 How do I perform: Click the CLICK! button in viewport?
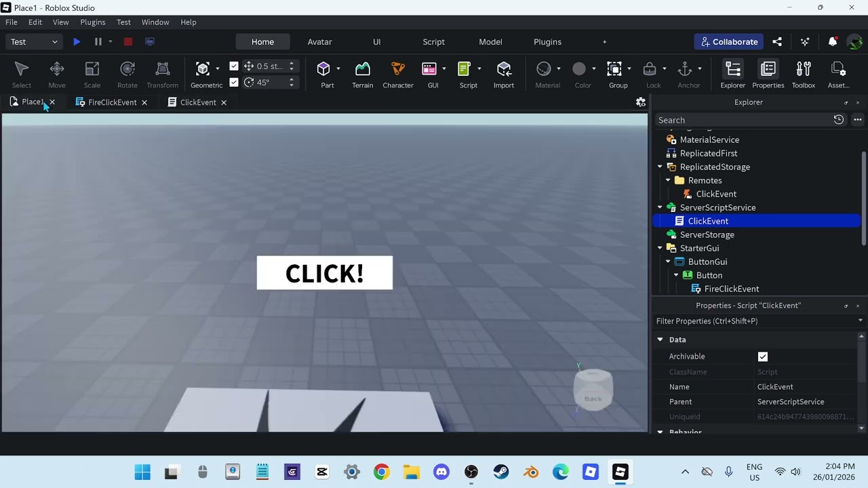click(325, 273)
